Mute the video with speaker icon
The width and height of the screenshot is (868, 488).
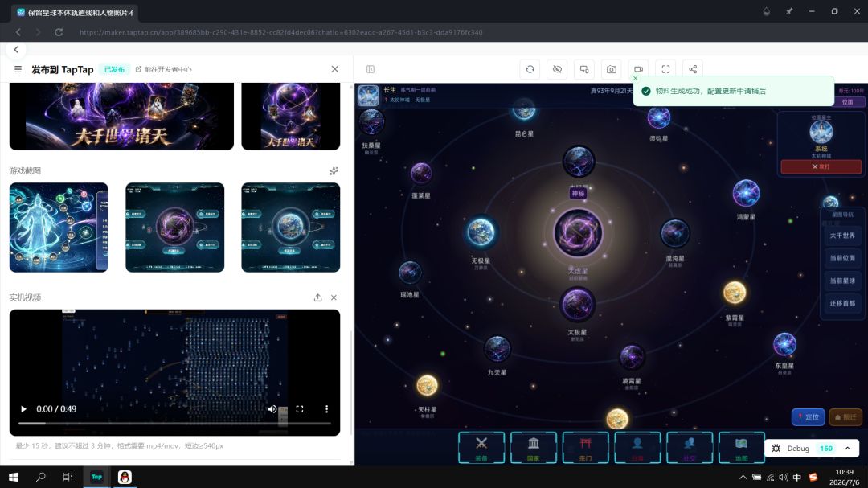272,408
